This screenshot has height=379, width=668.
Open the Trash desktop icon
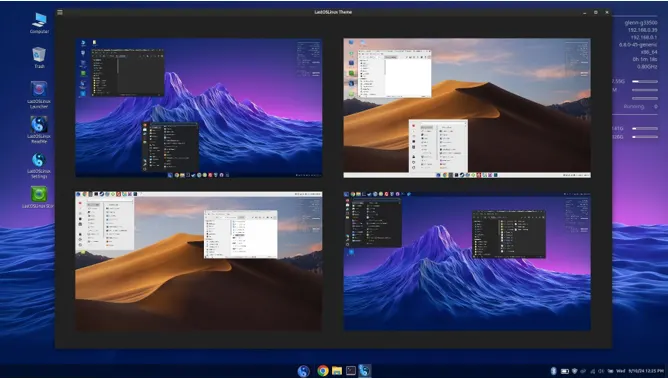pyautogui.click(x=39, y=57)
